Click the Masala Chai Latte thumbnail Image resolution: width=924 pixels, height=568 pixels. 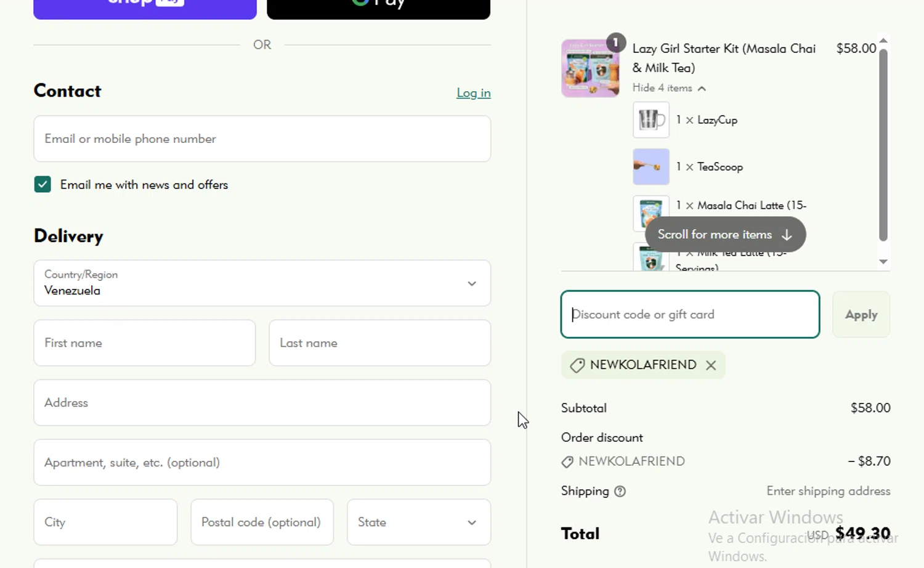(x=651, y=213)
